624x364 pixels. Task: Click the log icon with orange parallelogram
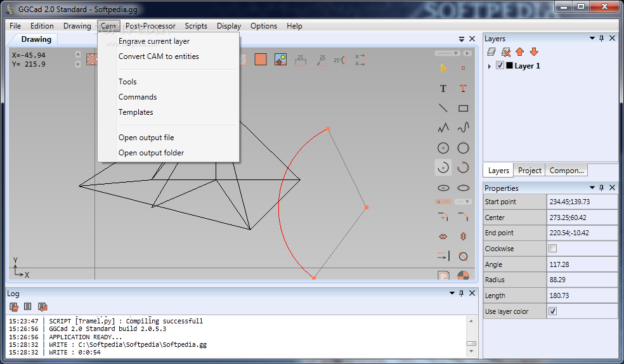tap(14, 307)
